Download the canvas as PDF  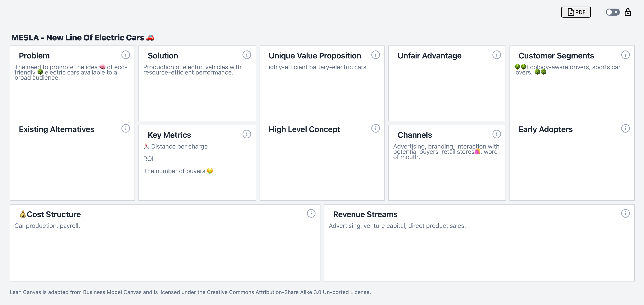(x=576, y=12)
